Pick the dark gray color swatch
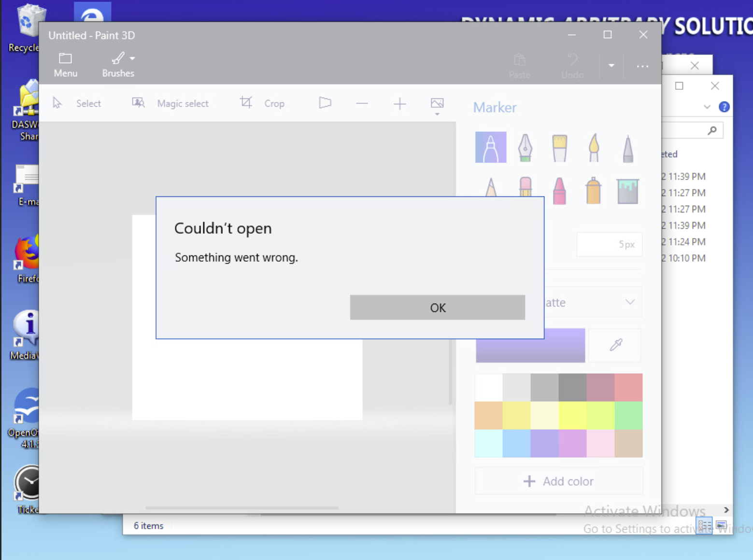 click(x=573, y=387)
